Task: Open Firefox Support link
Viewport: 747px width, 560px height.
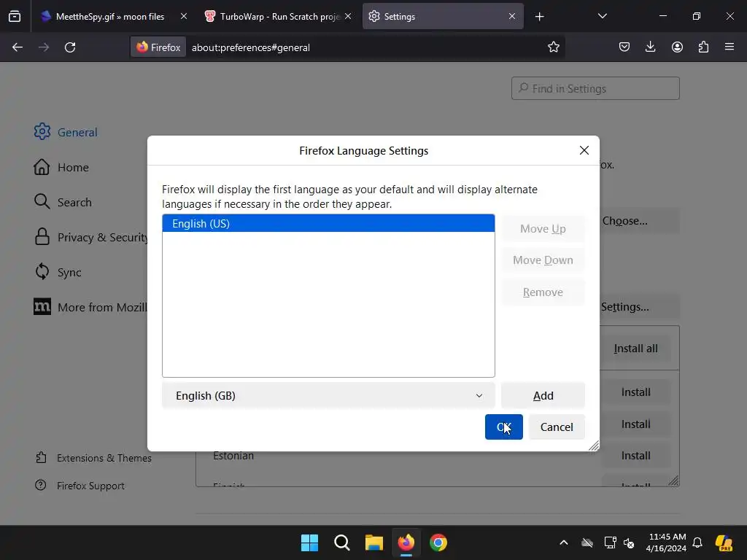Action: [x=80, y=485]
